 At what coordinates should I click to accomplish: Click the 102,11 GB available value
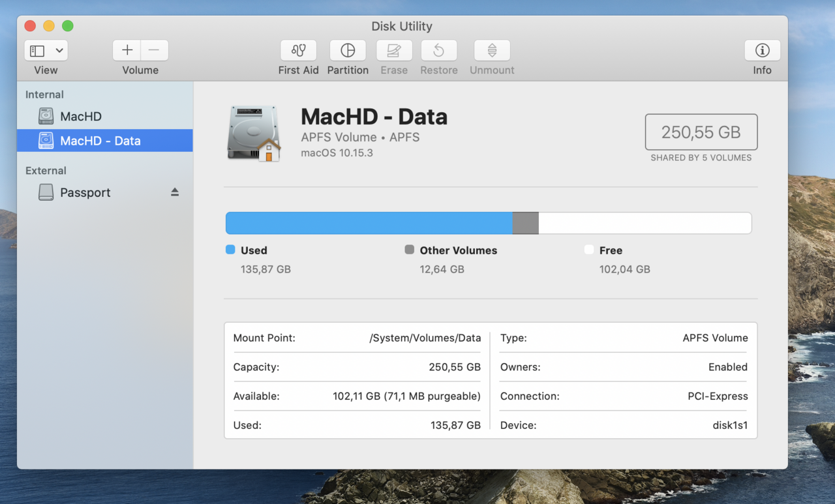point(406,396)
